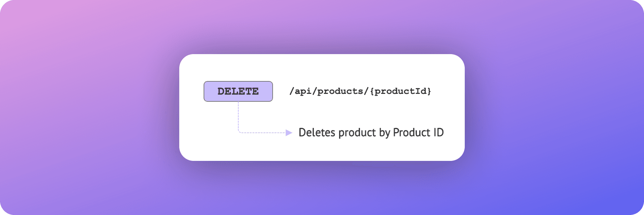Click the vertical dashed line under DELETE

[x=238, y=115]
